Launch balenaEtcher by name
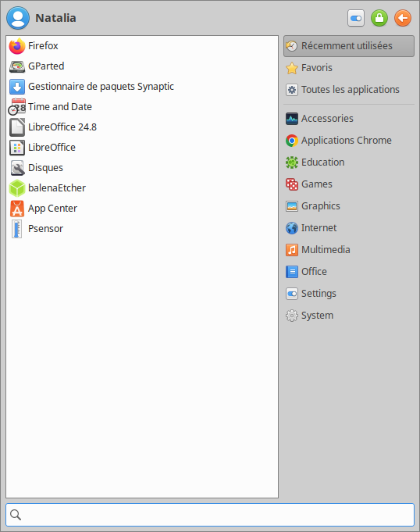 [57, 188]
